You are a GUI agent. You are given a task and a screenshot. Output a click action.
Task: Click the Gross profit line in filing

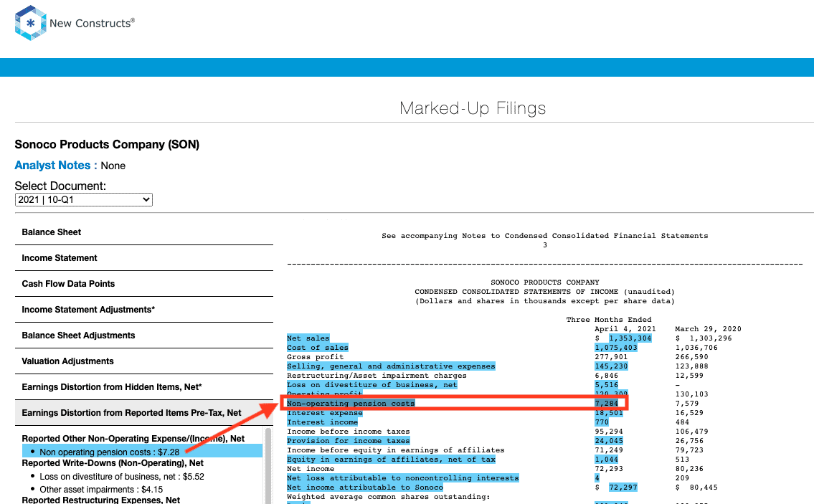pyautogui.click(x=315, y=357)
